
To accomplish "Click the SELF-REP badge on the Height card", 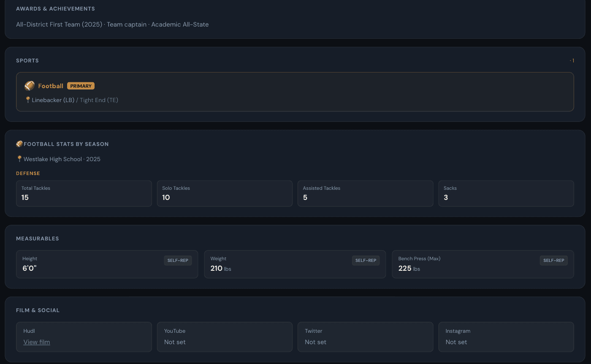I will (178, 261).
